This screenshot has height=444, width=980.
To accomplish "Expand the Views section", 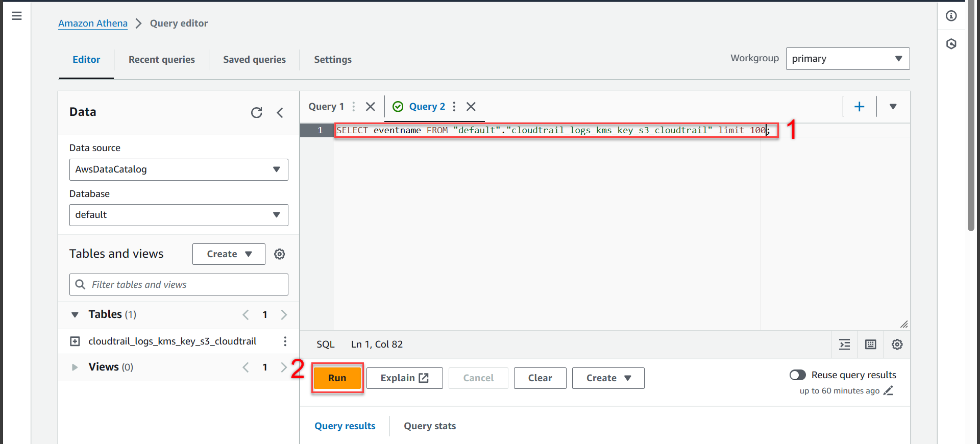I will coord(75,367).
